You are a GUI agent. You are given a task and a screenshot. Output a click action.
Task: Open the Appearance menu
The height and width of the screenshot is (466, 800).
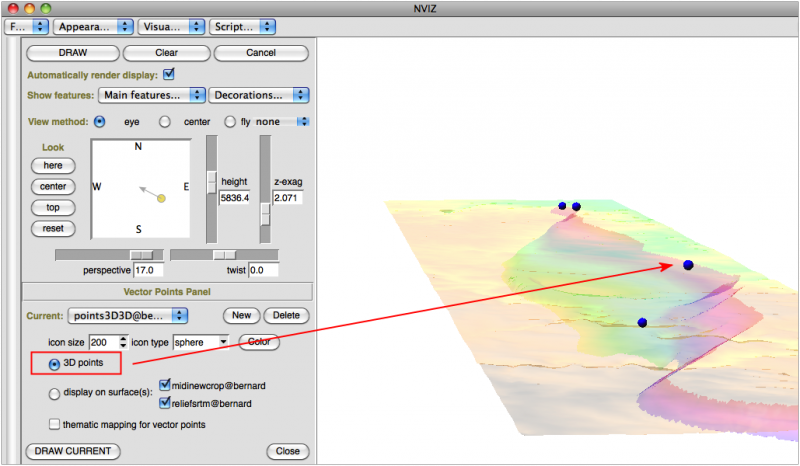click(x=93, y=26)
